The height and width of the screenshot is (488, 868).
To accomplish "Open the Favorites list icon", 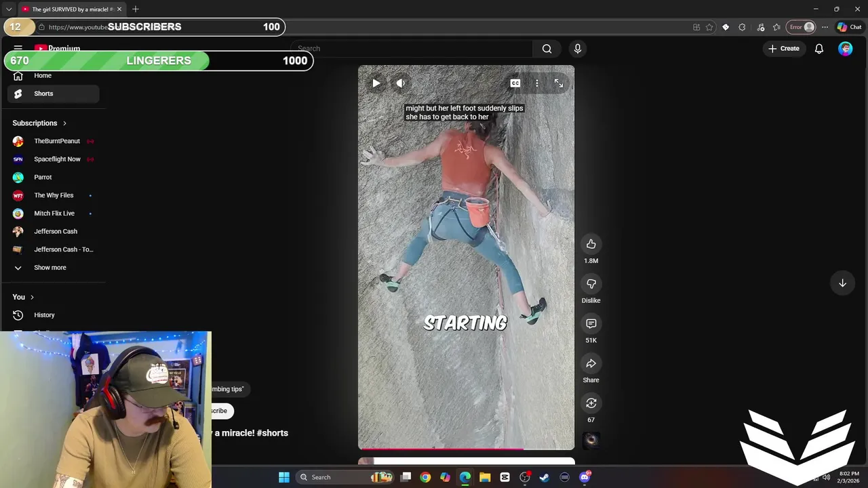I will click(x=776, y=27).
